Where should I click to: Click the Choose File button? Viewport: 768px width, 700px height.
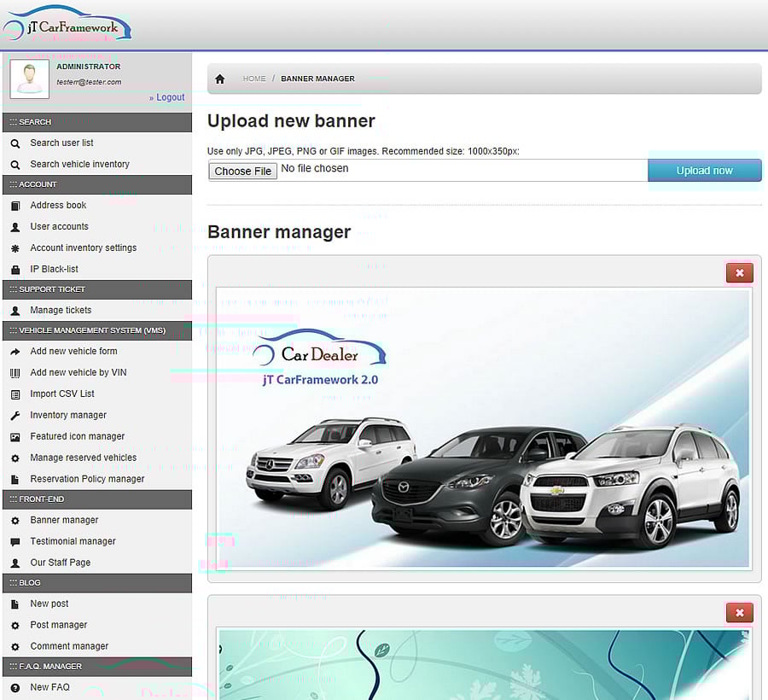coord(243,171)
